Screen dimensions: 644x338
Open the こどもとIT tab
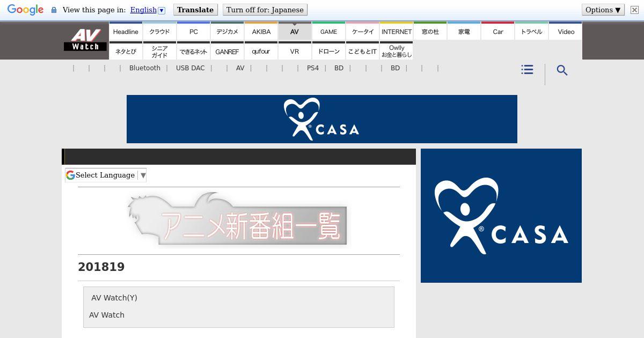click(362, 51)
